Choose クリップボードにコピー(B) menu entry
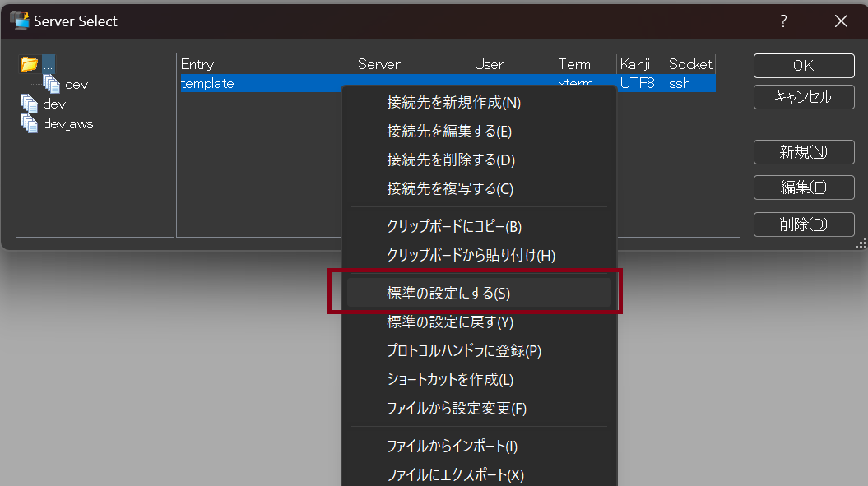Screen dimensions: 868x486 454,226
